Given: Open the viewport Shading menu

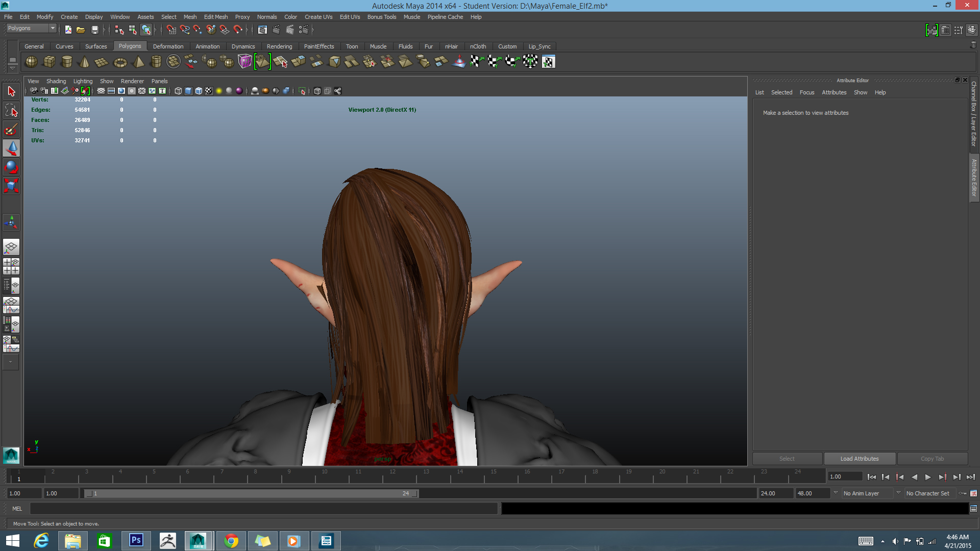Looking at the screenshot, I should tap(56, 81).
